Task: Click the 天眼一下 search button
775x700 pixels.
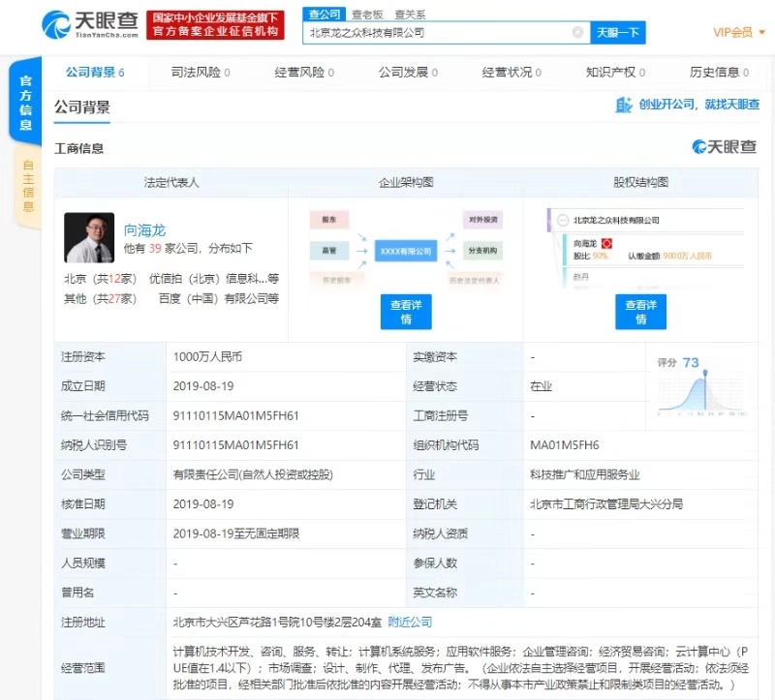Action: coord(618,33)
